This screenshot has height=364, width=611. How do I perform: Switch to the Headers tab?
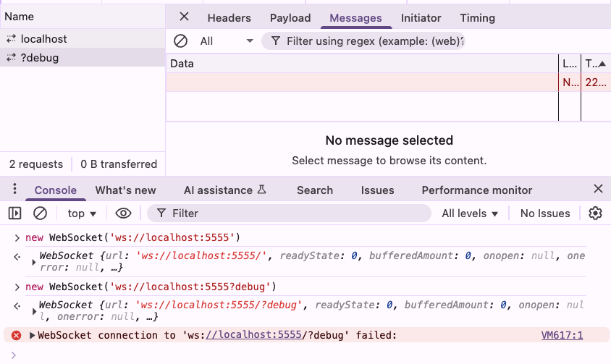click(229, 18)
